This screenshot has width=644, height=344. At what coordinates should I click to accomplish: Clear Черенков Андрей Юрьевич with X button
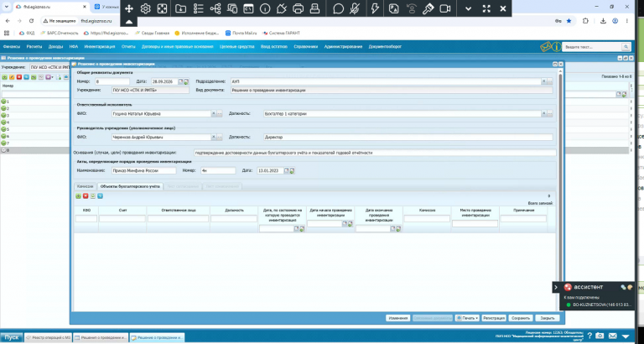(x=214, y=138)
